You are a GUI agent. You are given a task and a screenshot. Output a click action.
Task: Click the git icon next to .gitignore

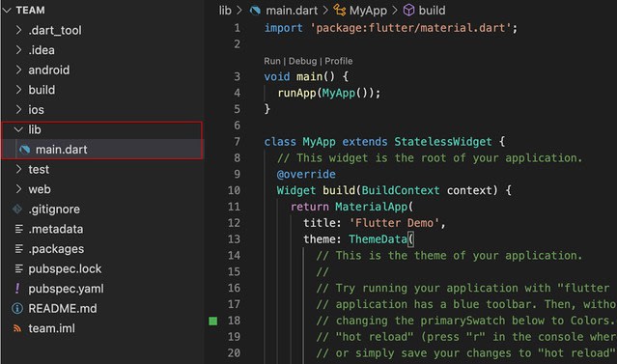(x=17, y=209)
